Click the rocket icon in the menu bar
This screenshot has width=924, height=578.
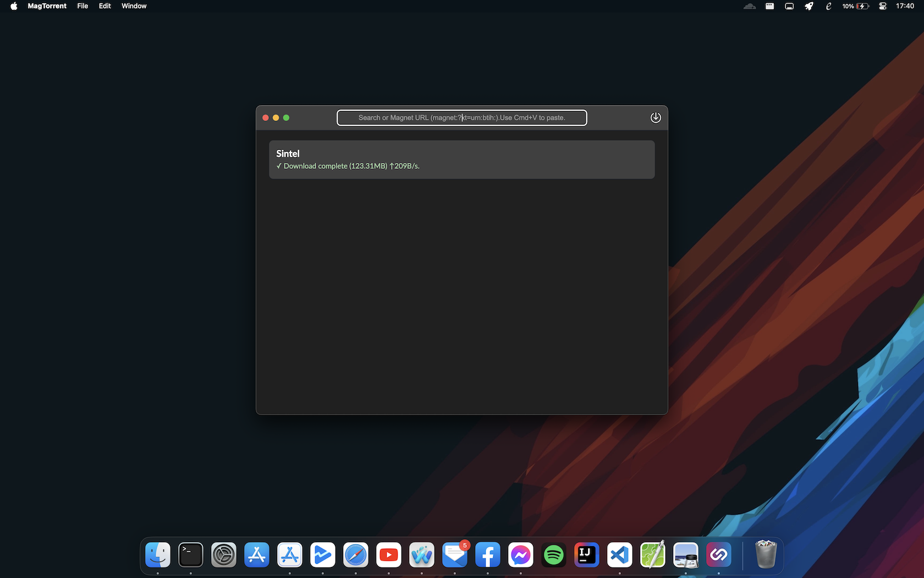[809, 6]
